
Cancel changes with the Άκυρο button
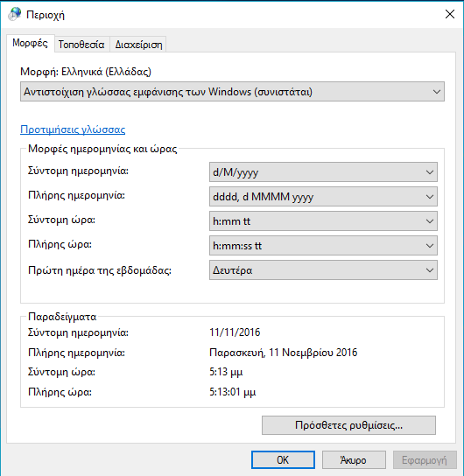pyautogui.click(x=354, y=460)
